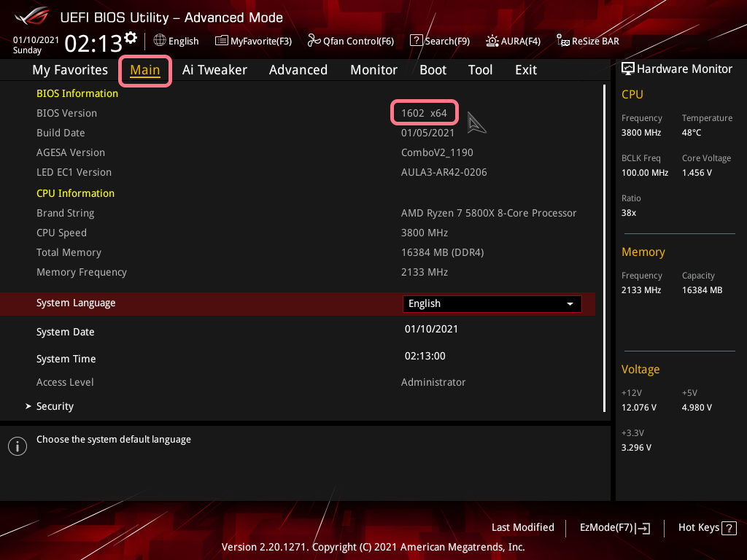
Task: Click Qfan Control(F6) label
Action: pyautogui.click(x=358, y=42)
